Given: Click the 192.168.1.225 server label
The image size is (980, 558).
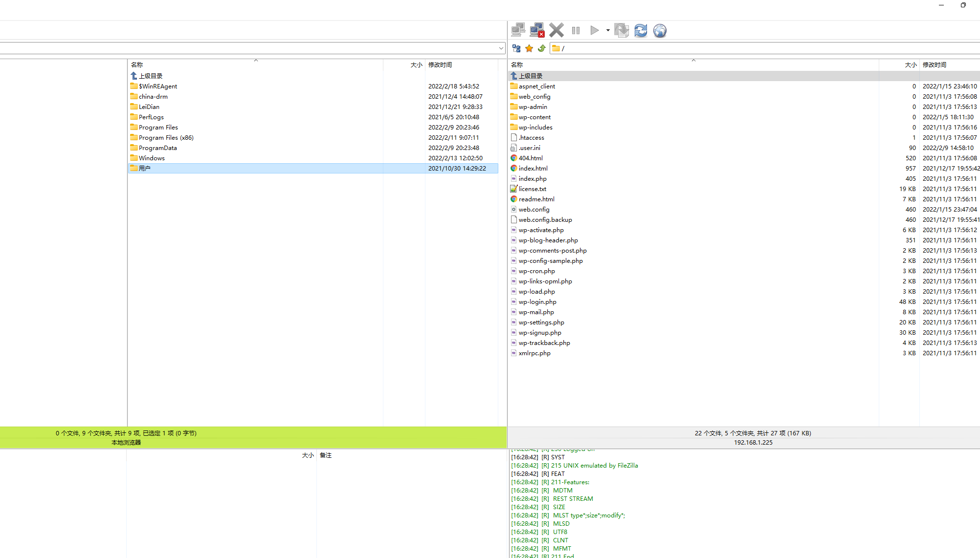Looking at the screenshot, I should coord(753,442).
